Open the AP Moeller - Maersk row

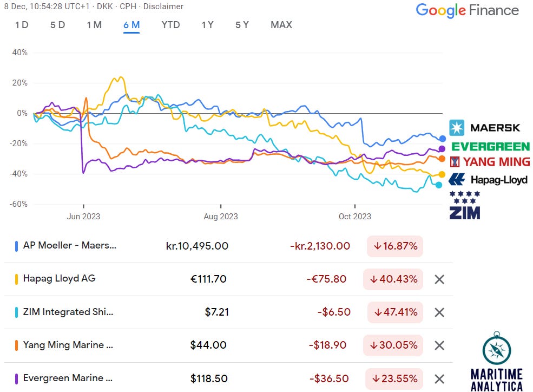point(228,246)
